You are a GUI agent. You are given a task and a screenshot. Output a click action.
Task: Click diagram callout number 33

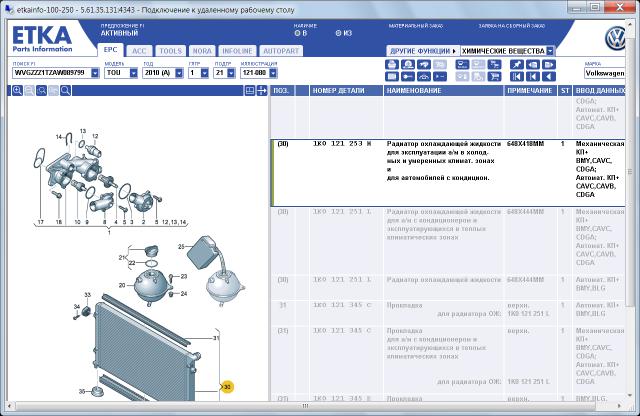coord(87,295)
